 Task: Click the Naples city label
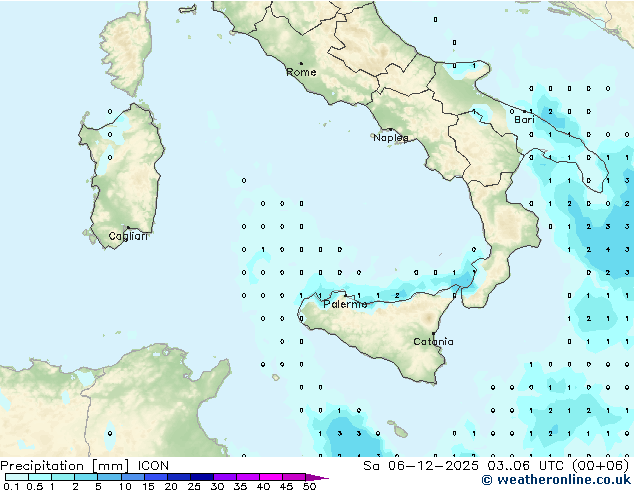point(391,138)
